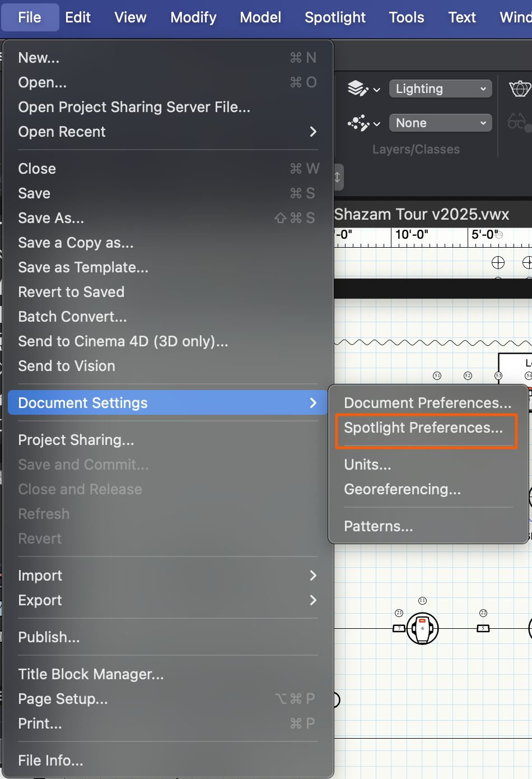Choose Page Setup menu item
This screenshot has height=779, width=532.
pos(63,699)
